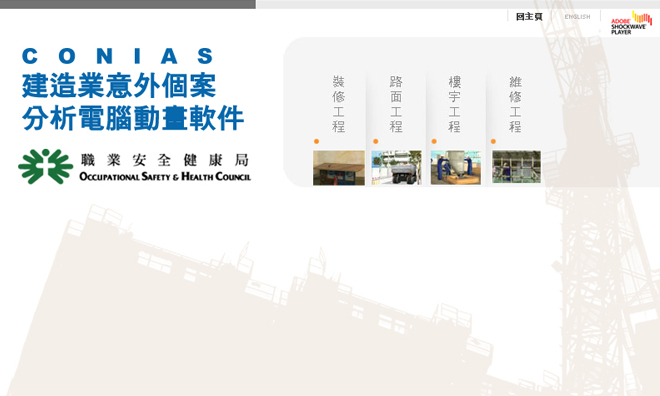Open the workers and silo thumbnail under 樓宇工程
660x396 pixels.
coord(455,167)
